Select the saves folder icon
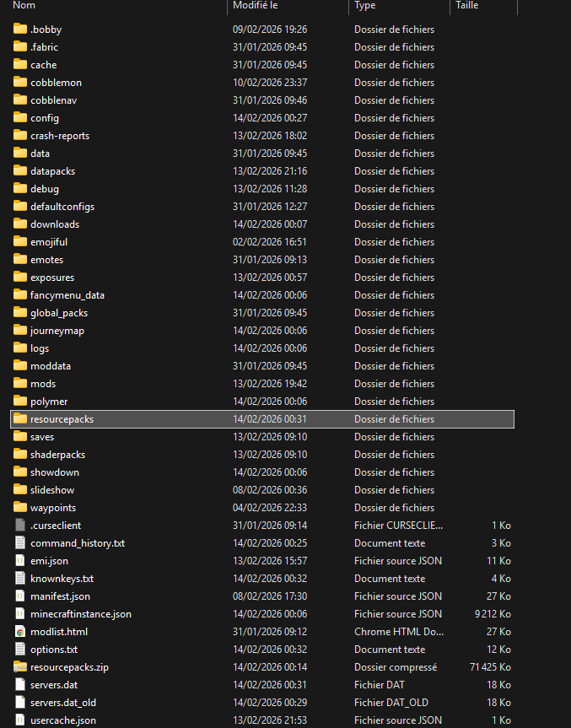This screenshot has width=571, height=728. click(20, 437)
